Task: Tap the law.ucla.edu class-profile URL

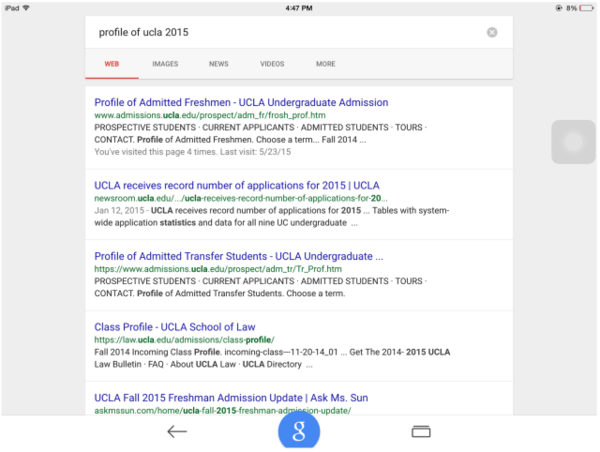Action: [x=184, y=340]
